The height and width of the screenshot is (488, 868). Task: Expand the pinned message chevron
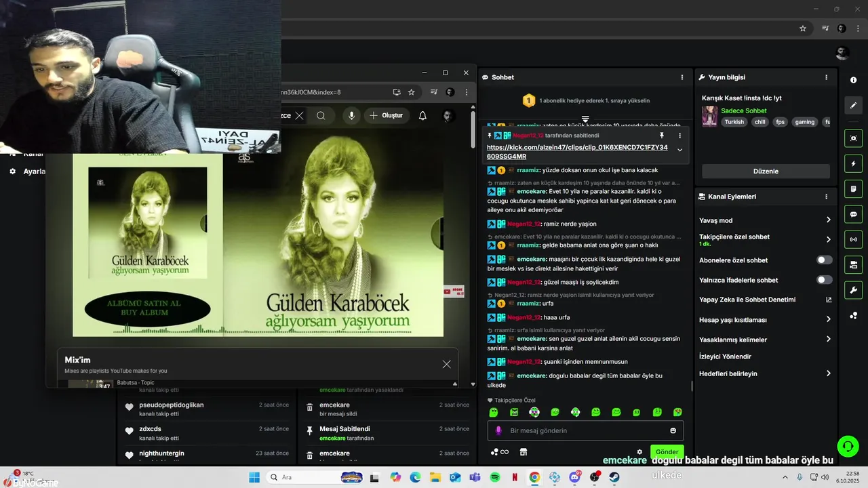[679, 150]
